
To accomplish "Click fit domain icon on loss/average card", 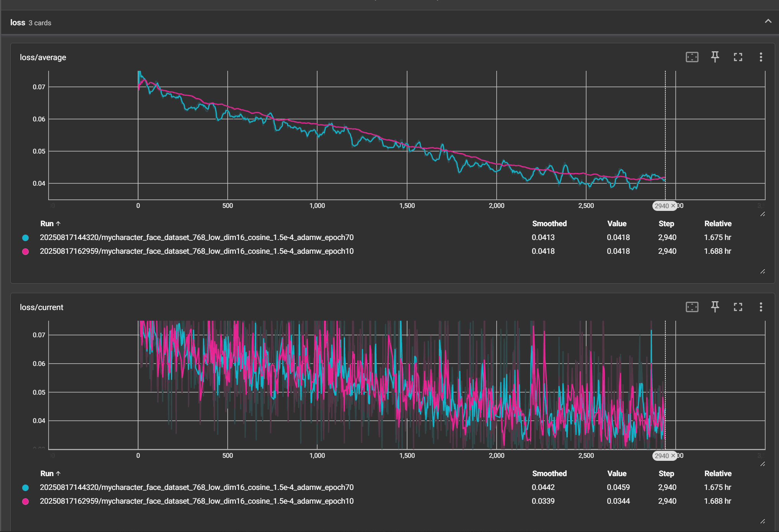I will (x=692, y=57).
